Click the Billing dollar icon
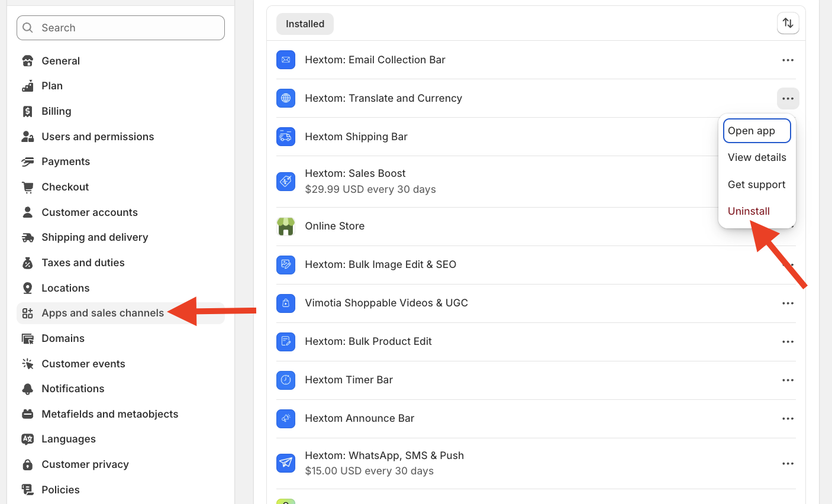832x504 pixels. pyautogui.click(x=28, y=111)
